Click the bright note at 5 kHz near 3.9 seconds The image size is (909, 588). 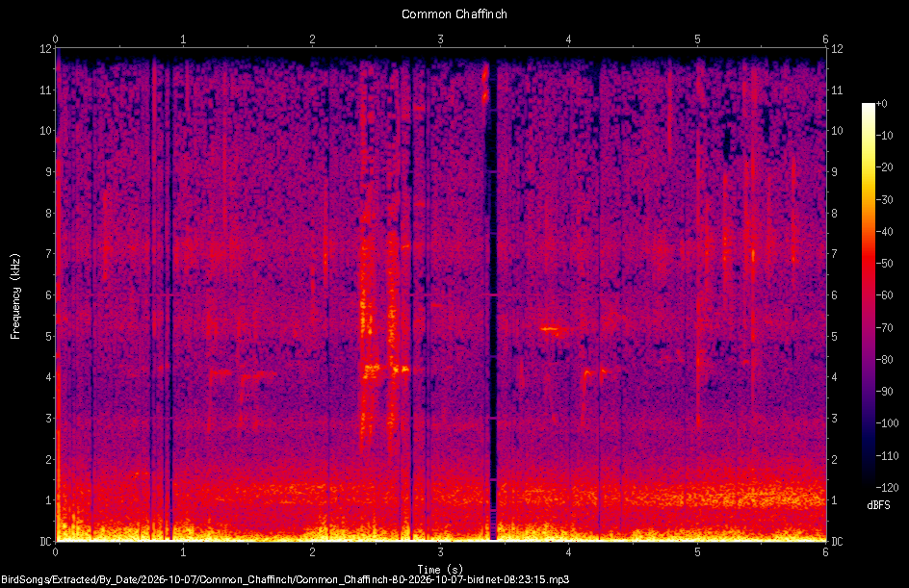tap(550, 329)
